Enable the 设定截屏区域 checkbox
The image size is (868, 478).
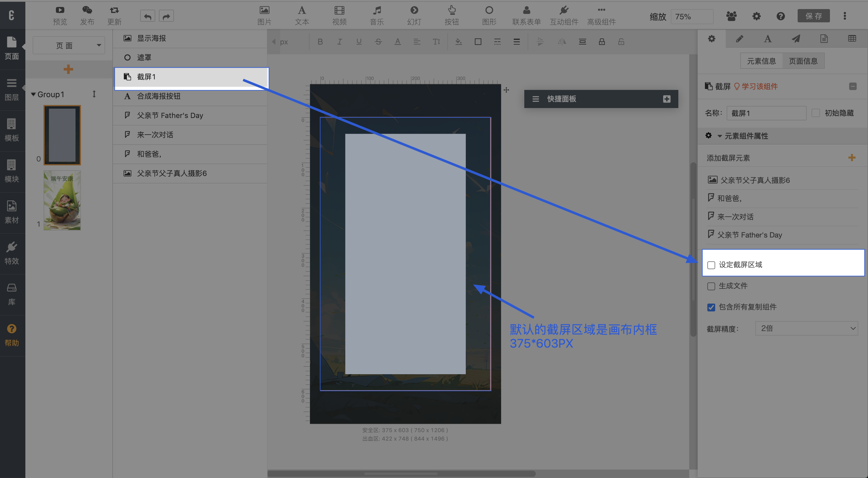711,265
